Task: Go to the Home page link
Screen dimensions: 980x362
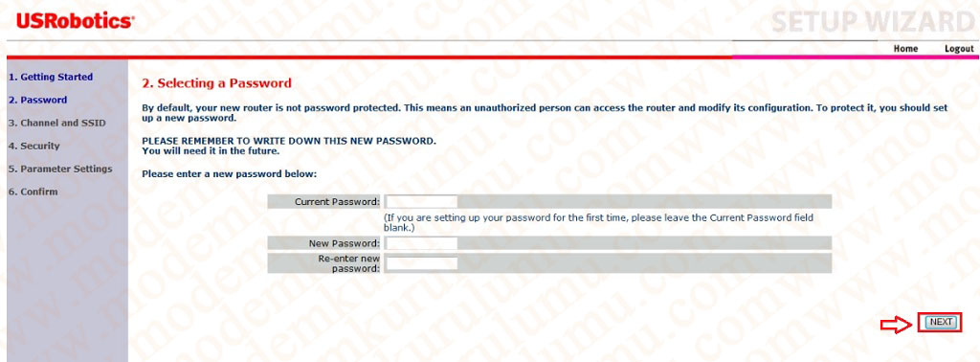Action: point(905,49)
